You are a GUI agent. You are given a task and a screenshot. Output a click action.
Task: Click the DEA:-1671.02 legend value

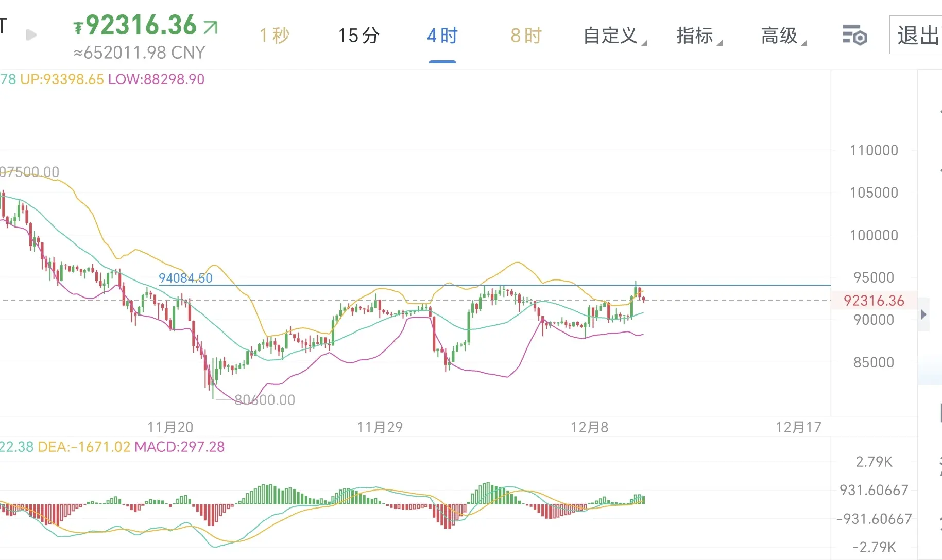(x=84, y=447)
